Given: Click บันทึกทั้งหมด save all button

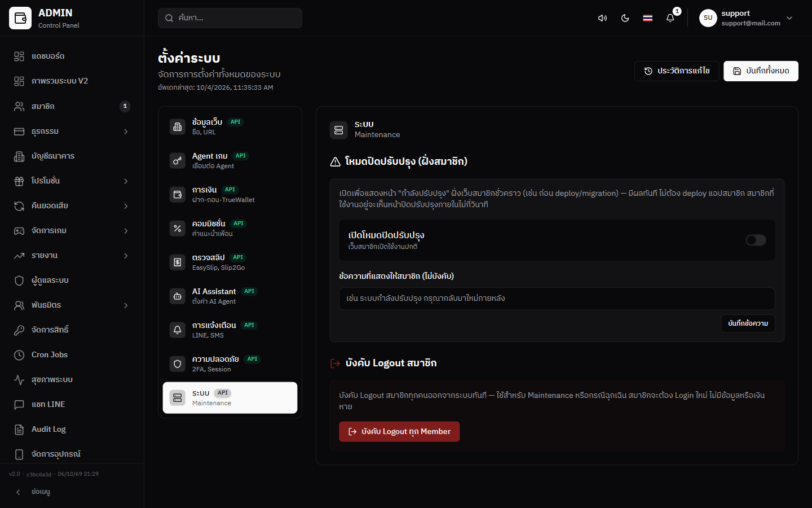Looking at the screenshot, I should tap(761, 71).
